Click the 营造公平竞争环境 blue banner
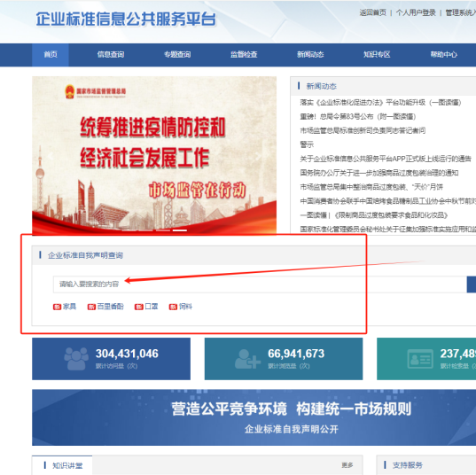 [254, 417]
